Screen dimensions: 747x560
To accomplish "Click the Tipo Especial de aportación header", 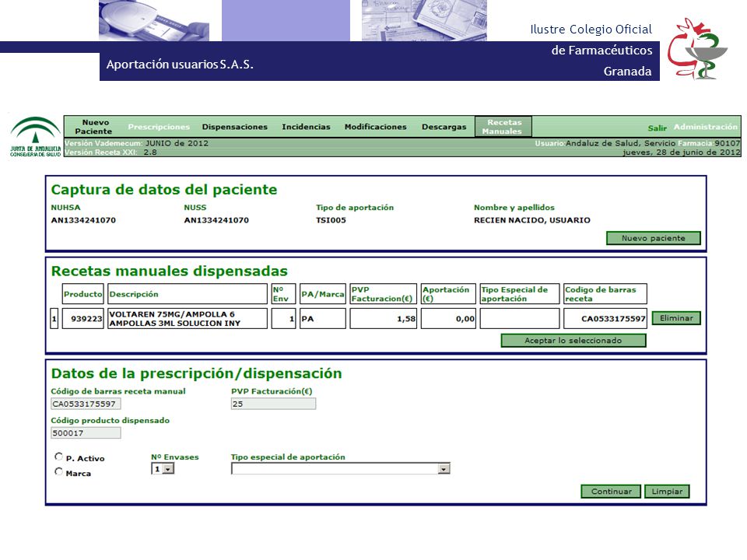I will [520, 294].
